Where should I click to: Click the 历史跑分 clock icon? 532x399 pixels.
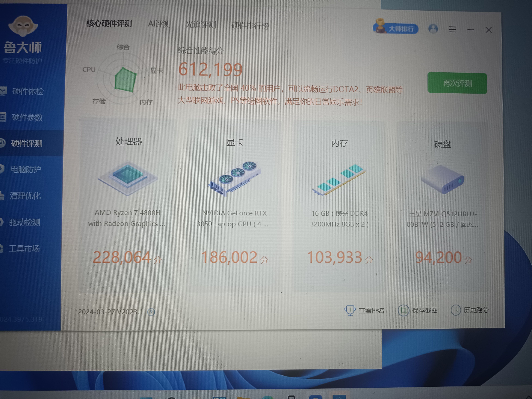pyautogui.click(x=456, y=310)
